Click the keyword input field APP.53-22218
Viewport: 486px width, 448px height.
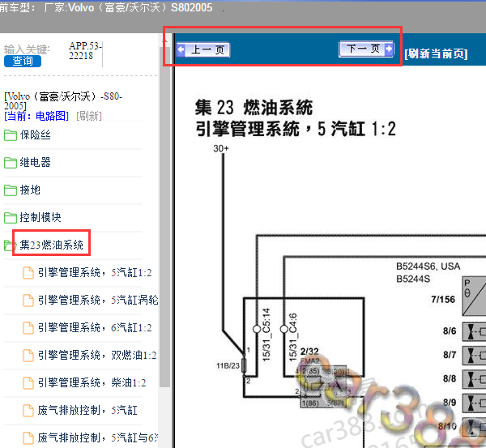tap(85, 51)
